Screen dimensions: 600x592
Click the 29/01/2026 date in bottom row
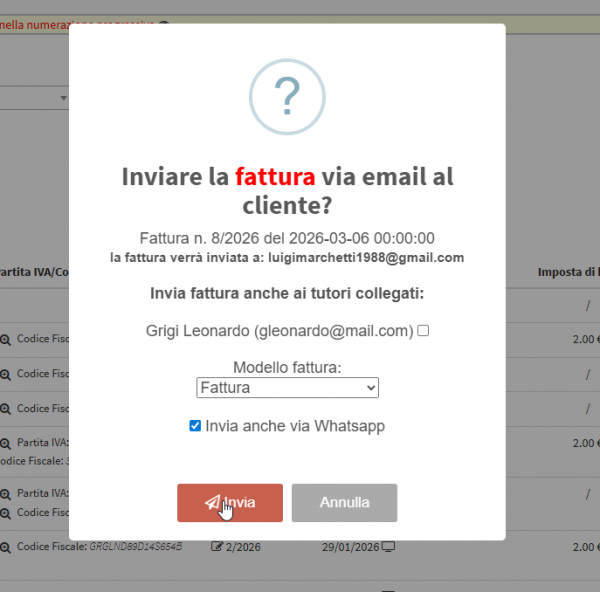coord(350,547)
